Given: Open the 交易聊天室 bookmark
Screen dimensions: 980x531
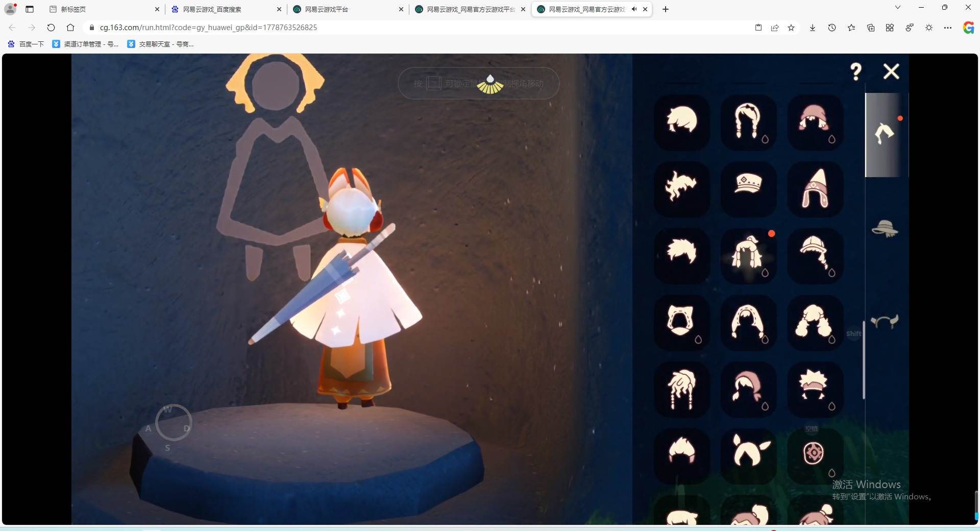Looking at the screenshot, I should pyautogui.click(x=160, y=44).
